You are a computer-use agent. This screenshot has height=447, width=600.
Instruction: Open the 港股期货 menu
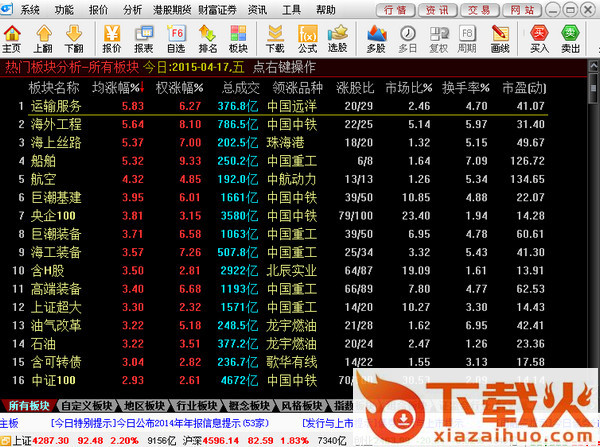coord(172,10)
